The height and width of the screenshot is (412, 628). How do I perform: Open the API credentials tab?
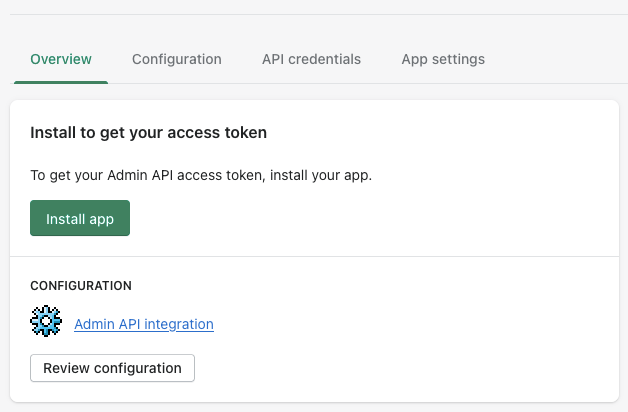(311, 59)
